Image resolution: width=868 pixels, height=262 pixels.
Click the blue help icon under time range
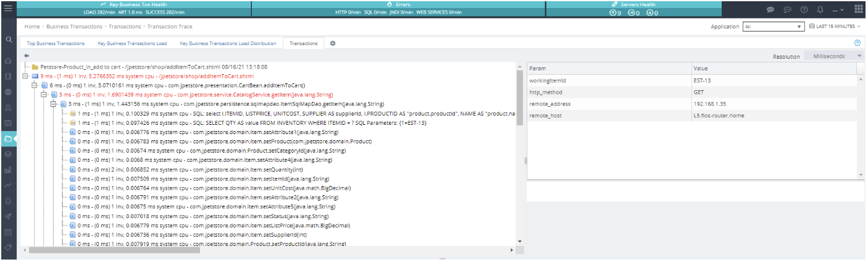858,43
